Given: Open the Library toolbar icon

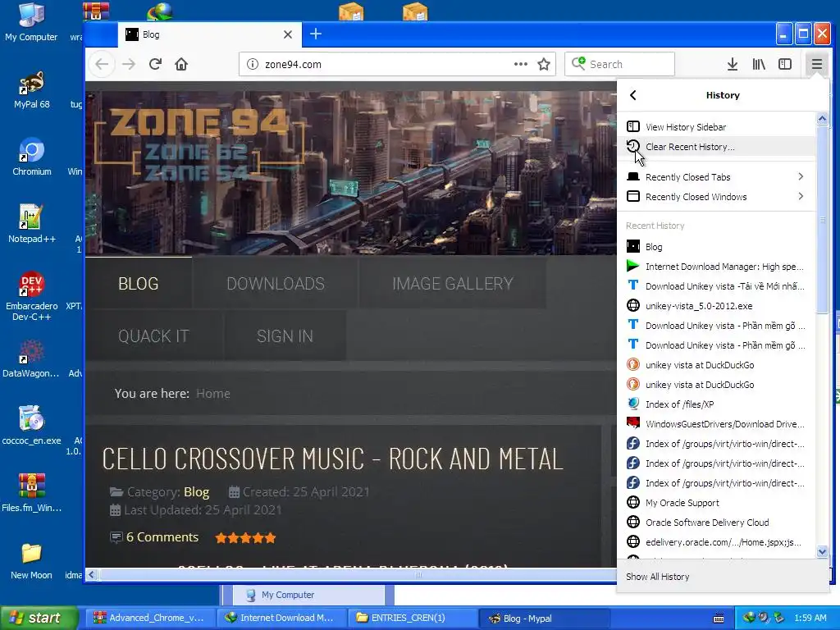Looking at the screenshot, I should 759,64.
